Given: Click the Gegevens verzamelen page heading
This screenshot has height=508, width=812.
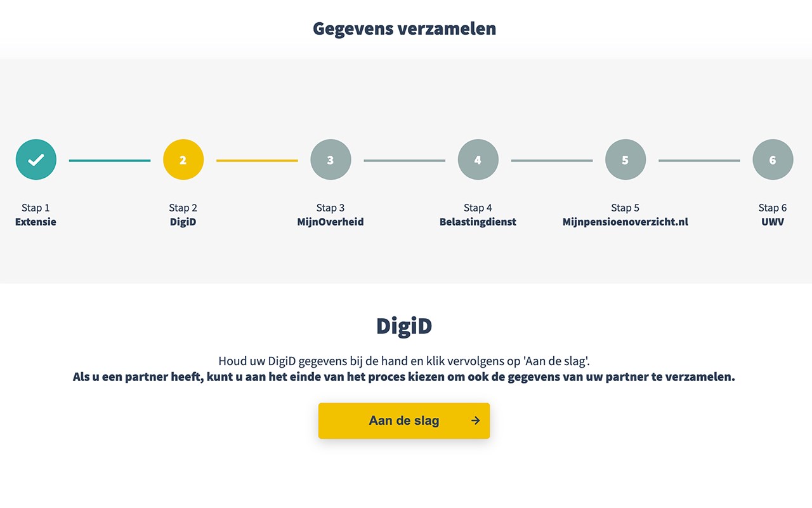Looking at the screenshot, I should coord(405,29).
